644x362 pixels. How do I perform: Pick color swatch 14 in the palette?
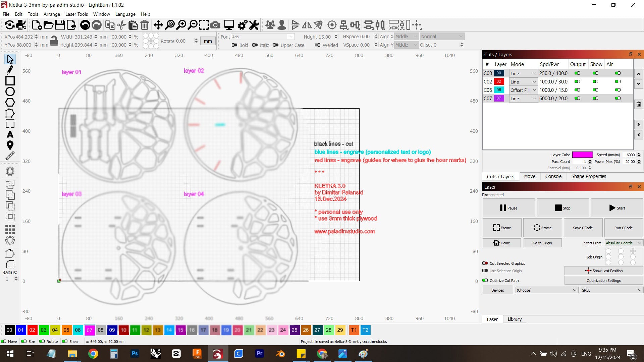coord(169,330)
